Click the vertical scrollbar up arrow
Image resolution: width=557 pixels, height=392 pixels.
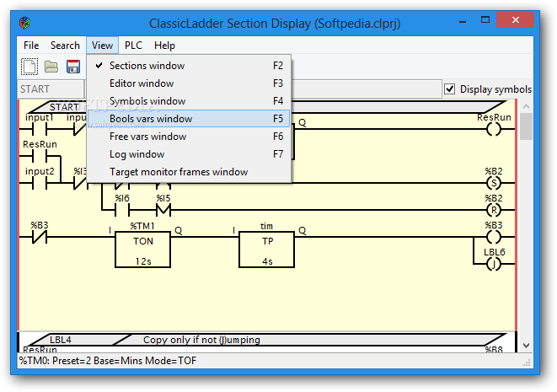click(526, 106)
